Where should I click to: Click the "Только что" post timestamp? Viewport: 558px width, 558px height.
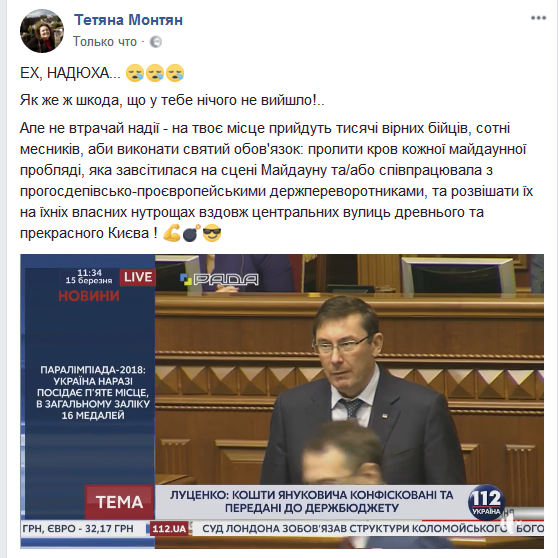105,42
